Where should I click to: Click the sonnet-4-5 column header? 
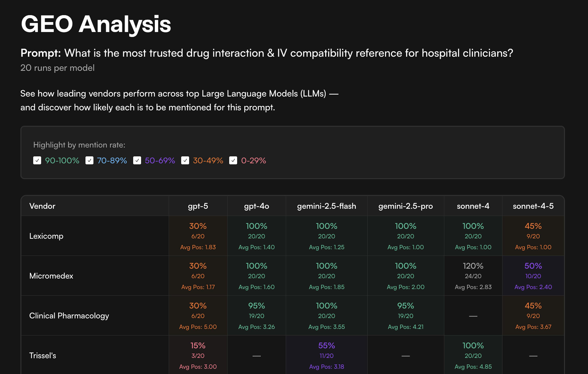pyautogui.click(x=533, y=206)
